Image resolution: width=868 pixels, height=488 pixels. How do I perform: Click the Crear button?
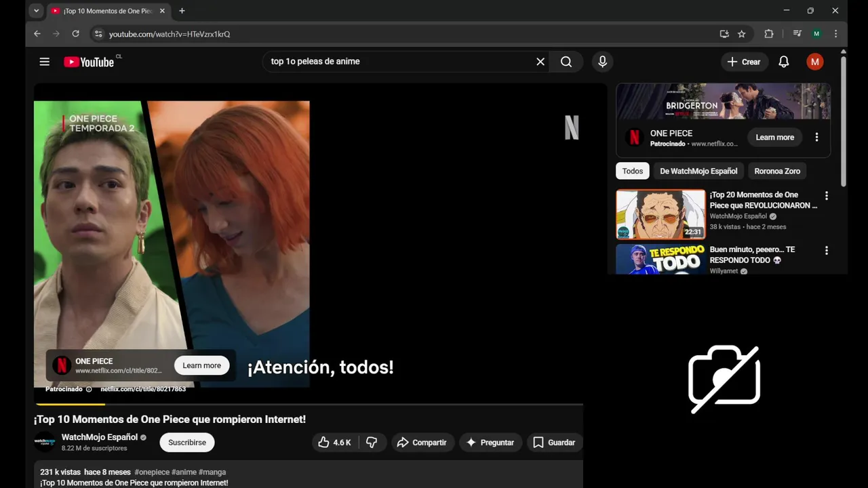pos(744,62)
